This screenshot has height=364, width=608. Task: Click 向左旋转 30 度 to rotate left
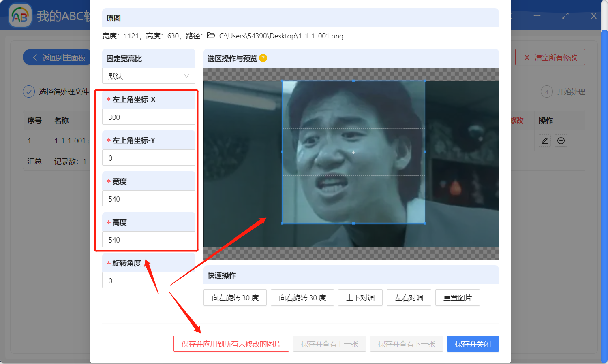235,298
